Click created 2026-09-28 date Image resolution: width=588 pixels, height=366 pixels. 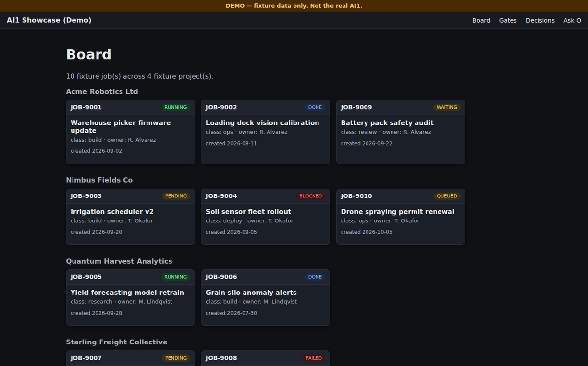(96, 313)
